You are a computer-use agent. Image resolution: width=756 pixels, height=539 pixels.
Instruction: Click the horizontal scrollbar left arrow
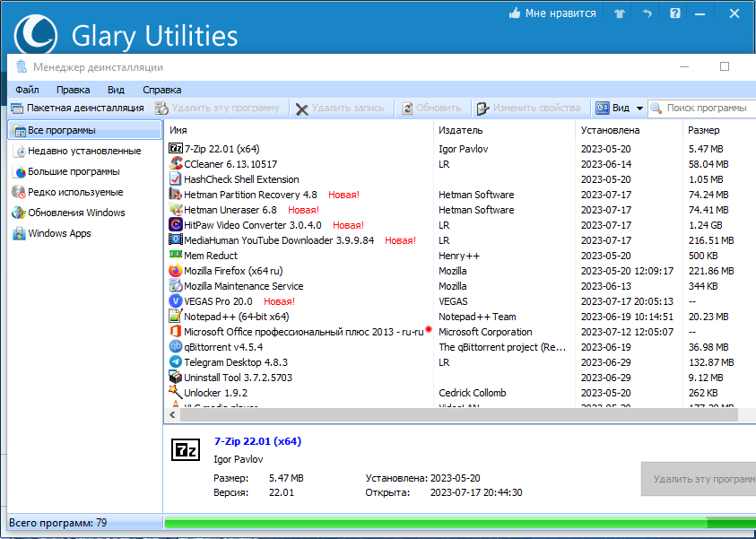[x=172, y=414]
